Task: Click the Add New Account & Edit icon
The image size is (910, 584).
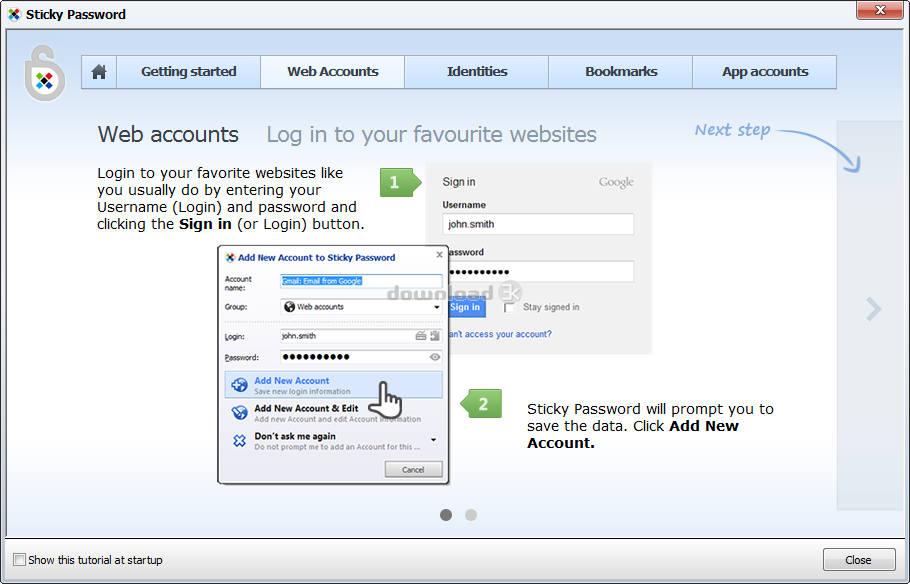Action: point(239,413)
